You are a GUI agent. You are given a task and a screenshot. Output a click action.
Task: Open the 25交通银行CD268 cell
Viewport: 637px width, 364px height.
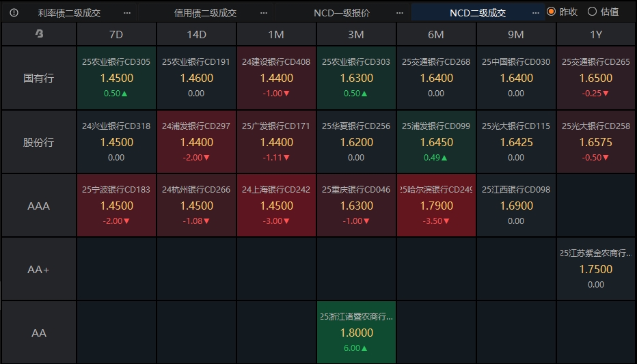point(436,78)
